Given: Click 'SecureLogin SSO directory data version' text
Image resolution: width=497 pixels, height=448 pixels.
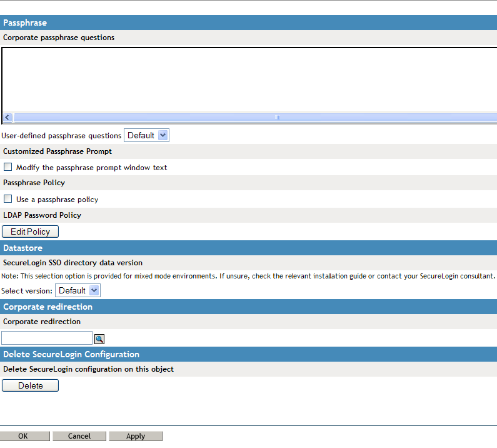Looking at the screenshot, I should (x=73, y=263).
